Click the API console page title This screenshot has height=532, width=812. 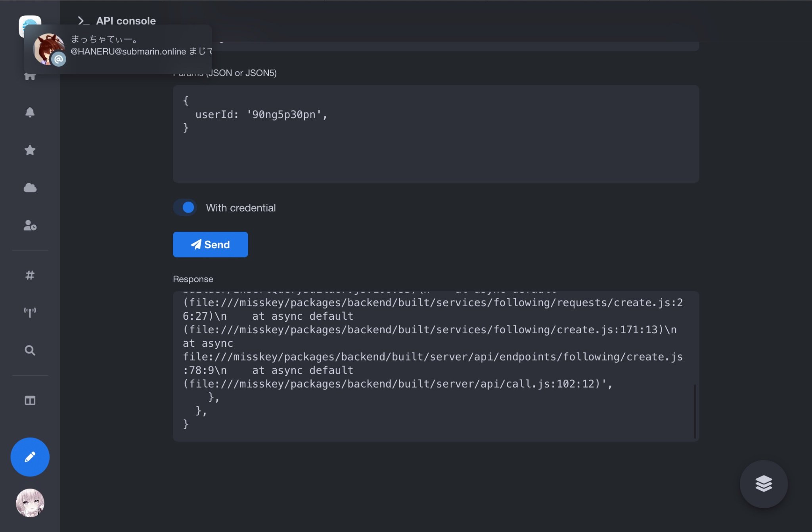tap(126, 21)
